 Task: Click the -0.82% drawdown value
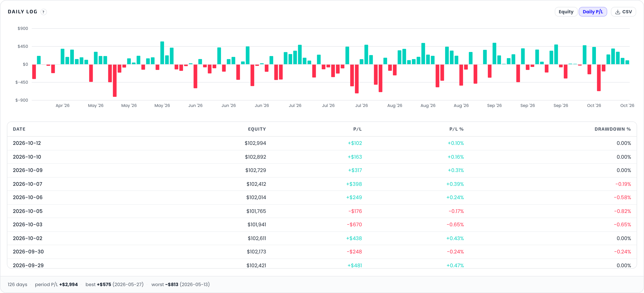point(623,211)
